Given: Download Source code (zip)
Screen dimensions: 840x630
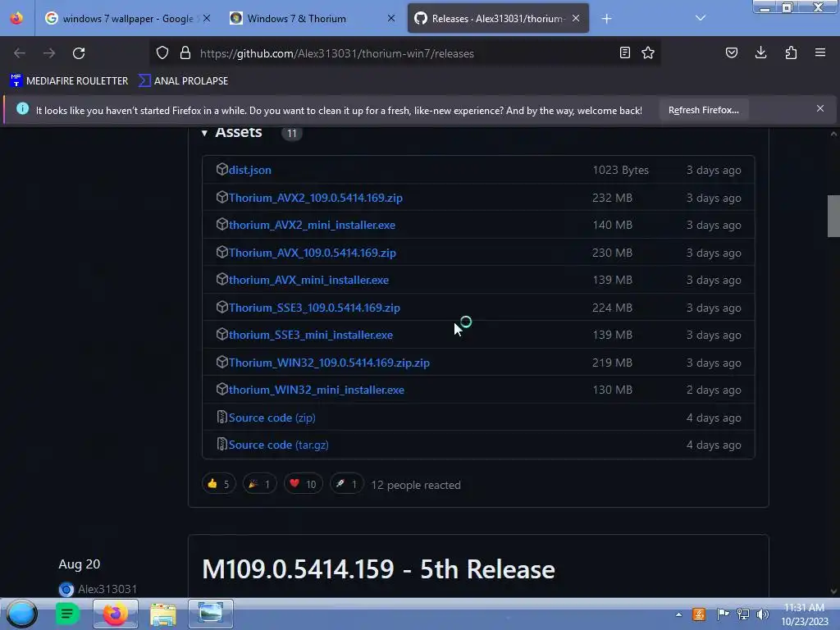Looking at the screenshot, I should click(x=272, y=418).
